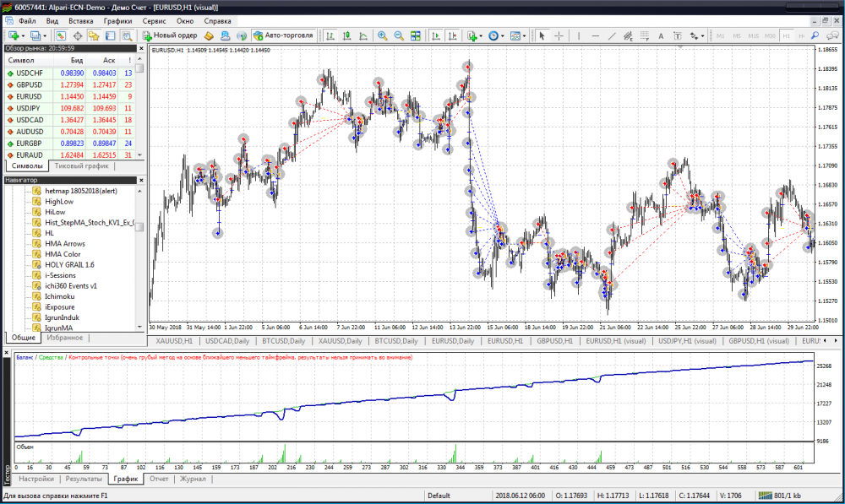Viewport: 845px width, 504px height.
Task: Zoom out of the chart
Action: 399,35
